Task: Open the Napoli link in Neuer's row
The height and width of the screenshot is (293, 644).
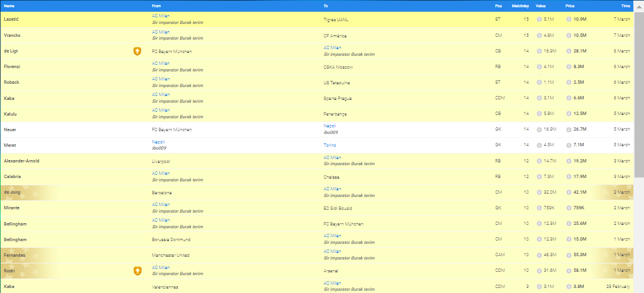Action: [330, 126]
